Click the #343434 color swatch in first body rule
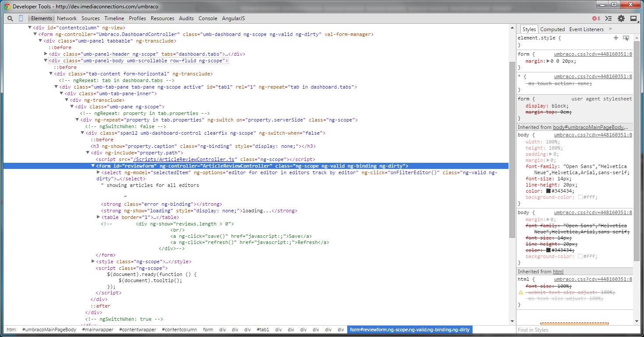This screenshot has width=644, height=337. pos(548,191)
